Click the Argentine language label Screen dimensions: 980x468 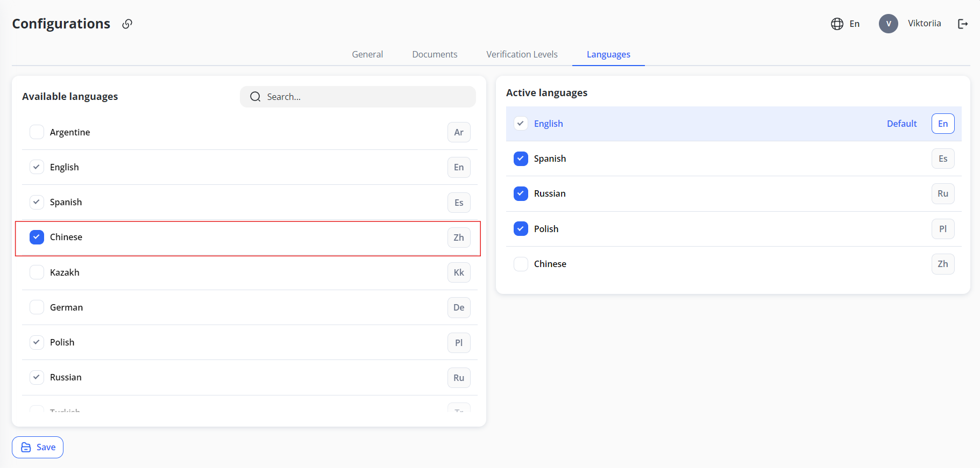click(70, 132)
